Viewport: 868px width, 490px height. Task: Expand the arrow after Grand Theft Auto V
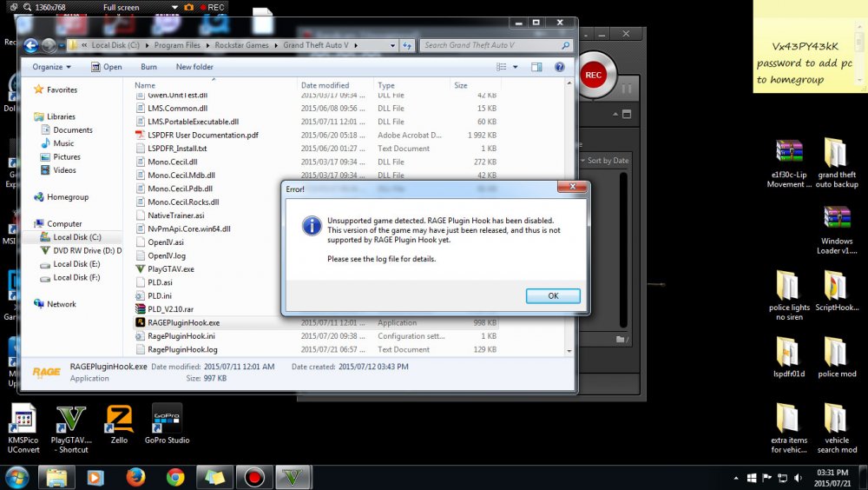coord(355,45)
